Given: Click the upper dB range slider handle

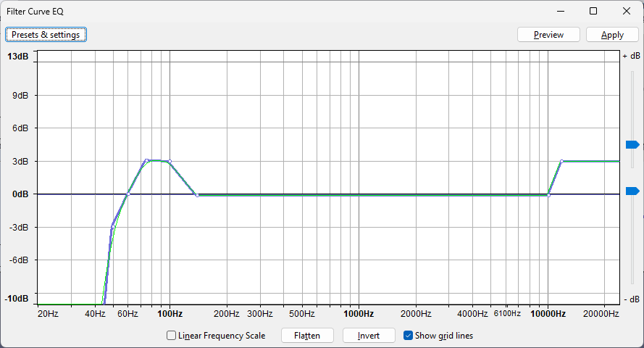Looking at the screenshot, I should (632, 144).
